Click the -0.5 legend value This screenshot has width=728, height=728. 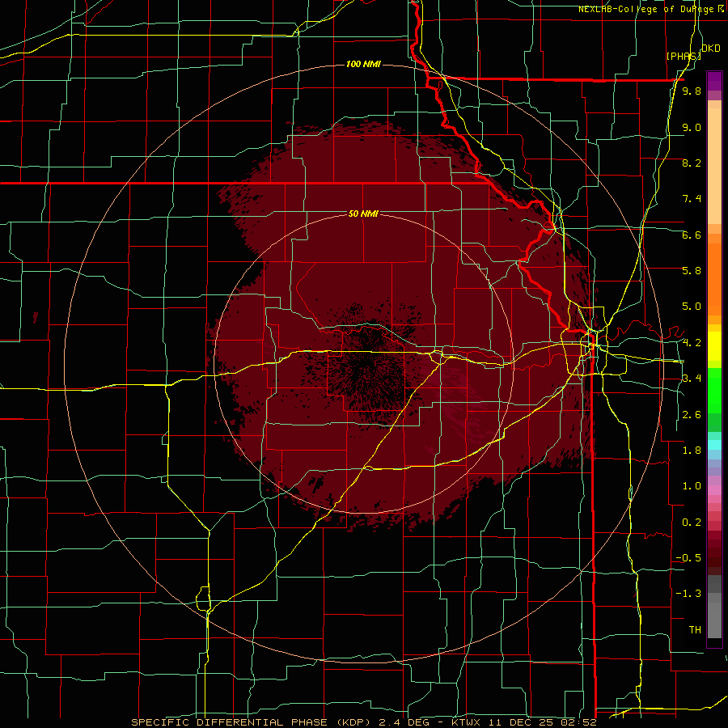pyautogui.click(x=688, y=558)
